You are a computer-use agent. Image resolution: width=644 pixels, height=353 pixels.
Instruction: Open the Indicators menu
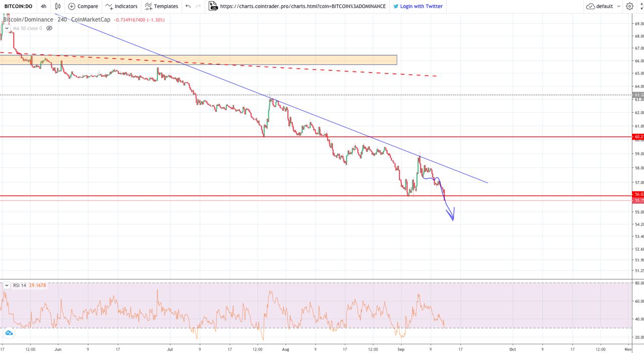pos(121,6)
